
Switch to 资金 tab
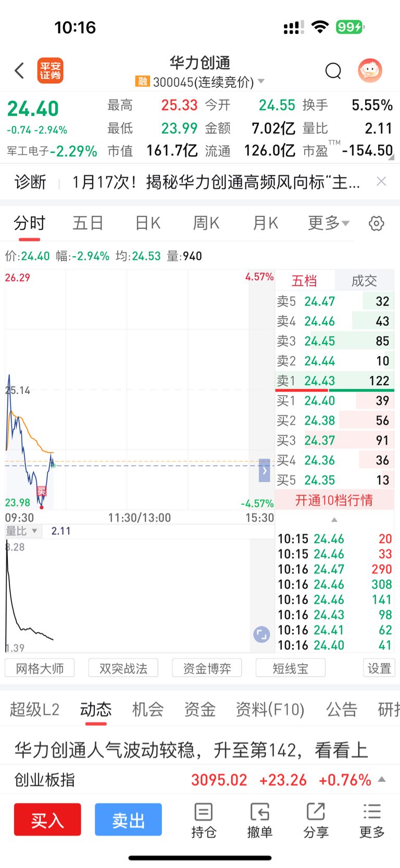point(200,710)
